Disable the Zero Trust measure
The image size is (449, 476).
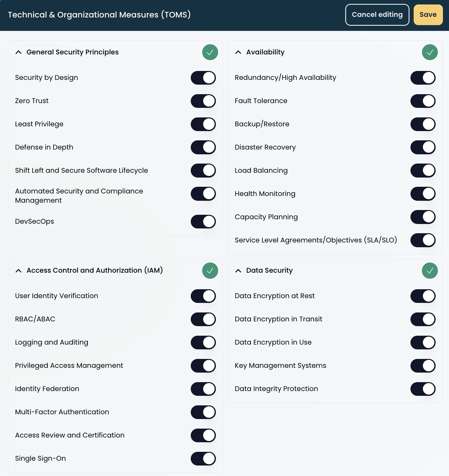(x=203, y=101)
